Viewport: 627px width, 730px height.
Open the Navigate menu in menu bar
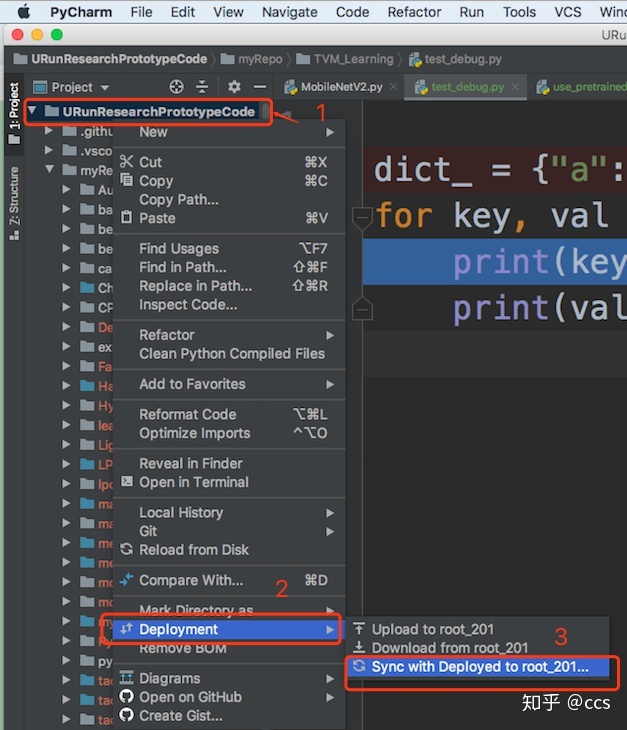click(x=290, y=12)
